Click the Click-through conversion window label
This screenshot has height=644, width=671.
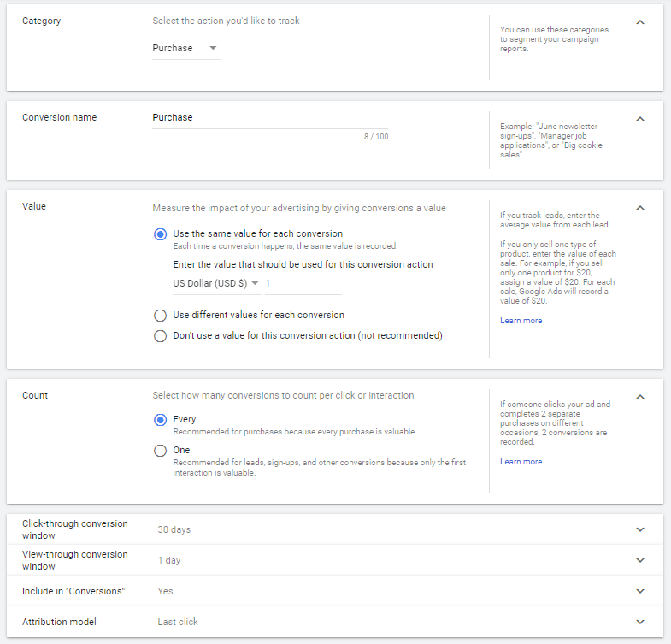[75, 529]
